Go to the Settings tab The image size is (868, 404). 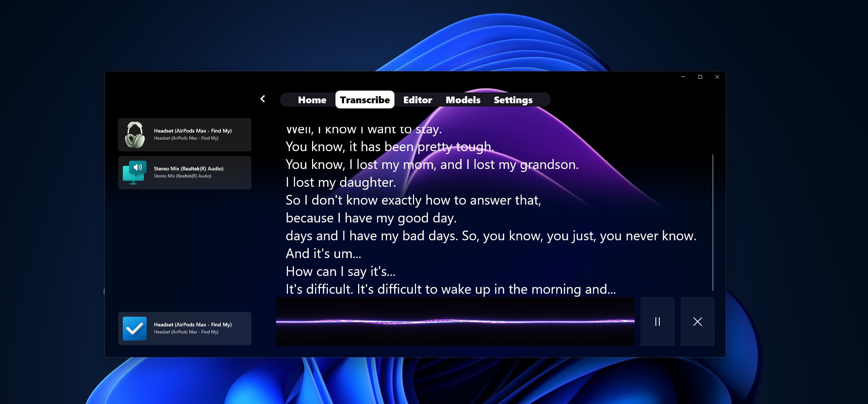(x=513, y=100)
